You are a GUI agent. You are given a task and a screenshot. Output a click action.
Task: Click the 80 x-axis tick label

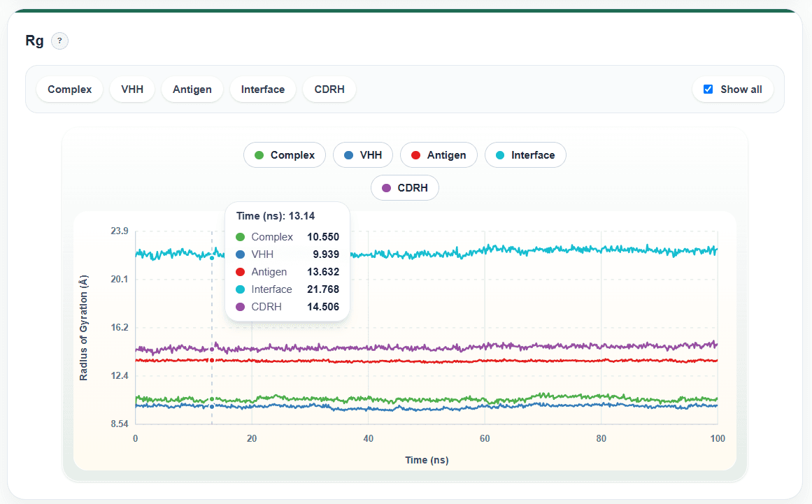601,439
